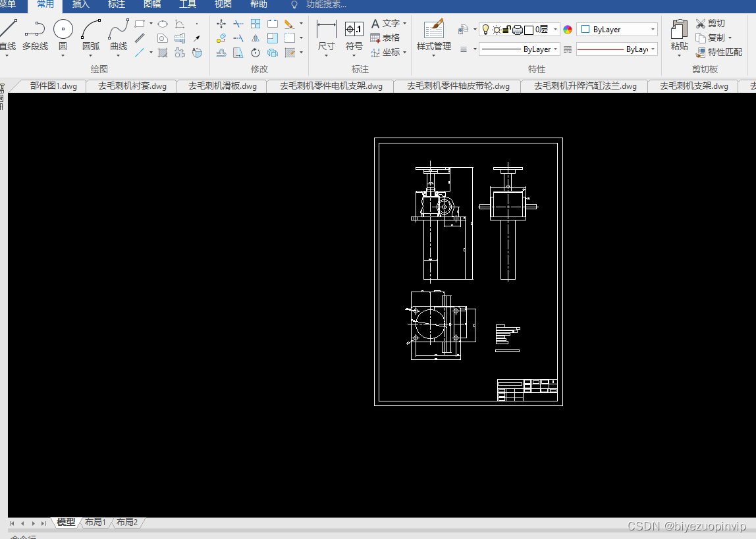Open the 视图 ribbon tab
The height and width of the screenshot is (539, 756).
coord(223,5)
